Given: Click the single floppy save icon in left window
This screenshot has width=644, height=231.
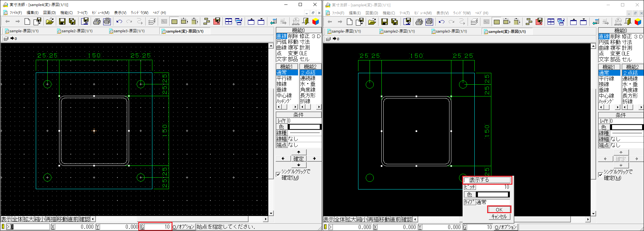Looking at the screenshot, I should point(62,21).
